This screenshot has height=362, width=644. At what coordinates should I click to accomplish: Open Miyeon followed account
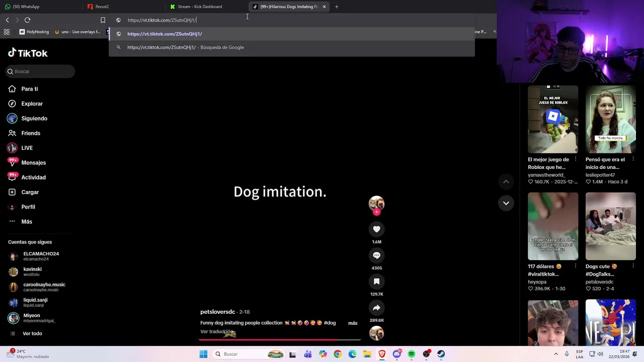(x=32, y=318)
